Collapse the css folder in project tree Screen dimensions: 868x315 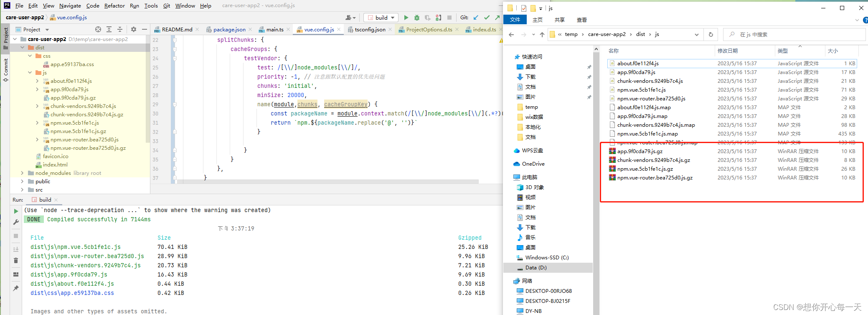pyautogui.click(x=30, y=56)
